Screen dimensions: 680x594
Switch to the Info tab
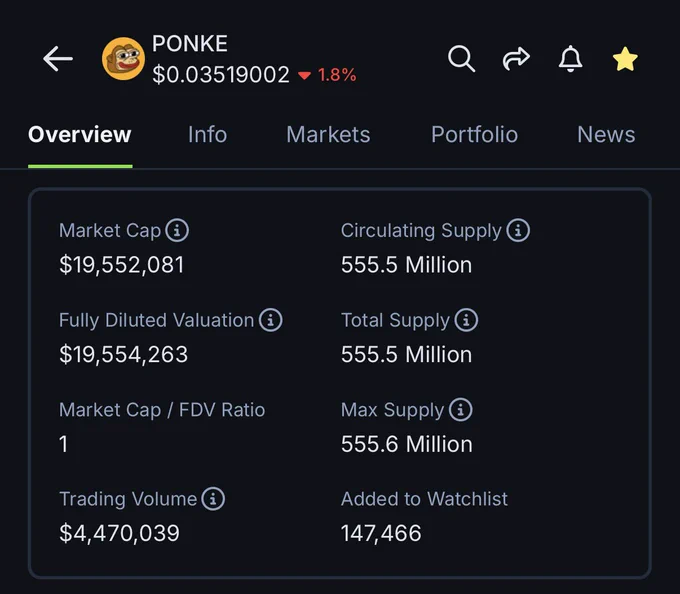tap(207, 134)
